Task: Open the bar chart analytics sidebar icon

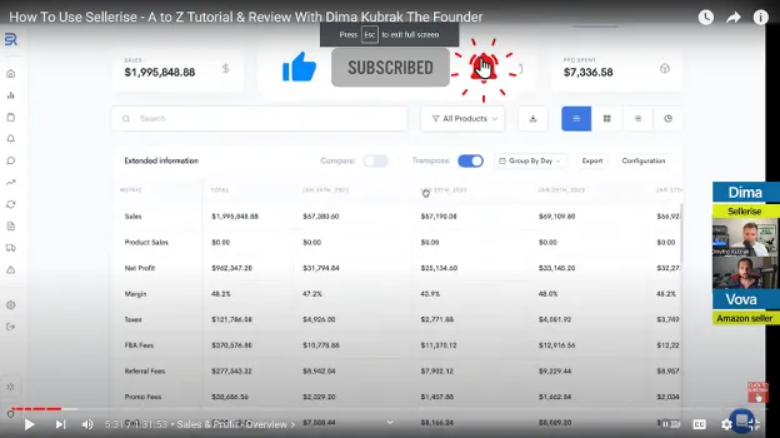Action: (11, 96)
